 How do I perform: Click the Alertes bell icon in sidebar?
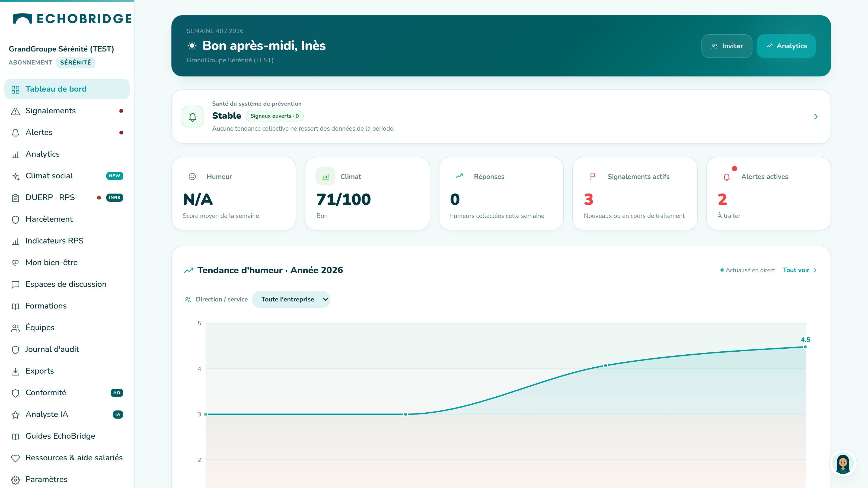15,133
